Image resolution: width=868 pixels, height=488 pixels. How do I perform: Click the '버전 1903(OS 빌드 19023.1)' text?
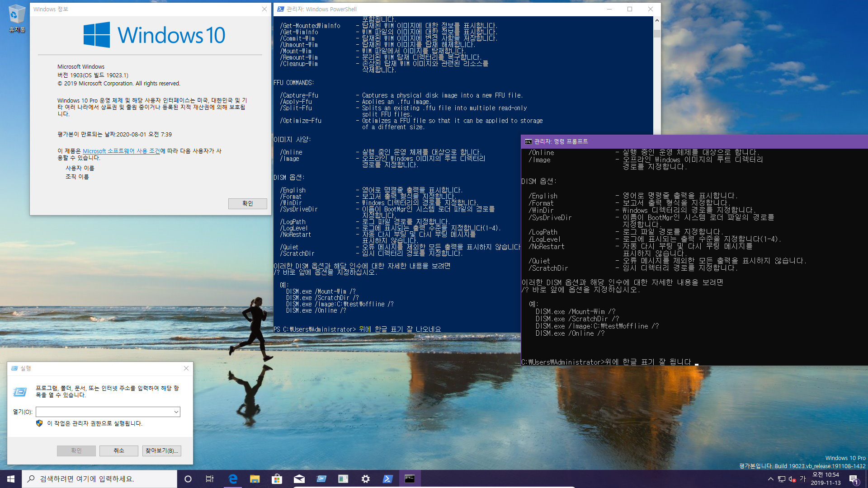(x=93, y=75)
